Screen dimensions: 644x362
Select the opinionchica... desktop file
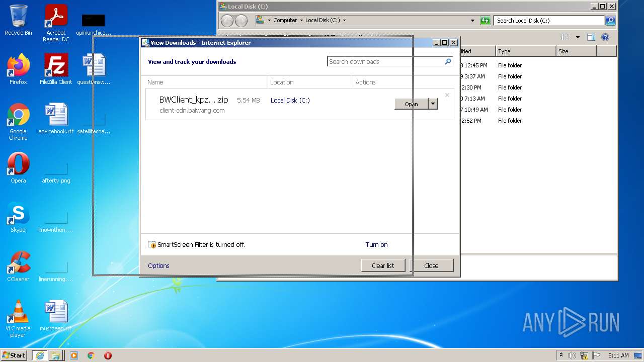pos(94,24)
